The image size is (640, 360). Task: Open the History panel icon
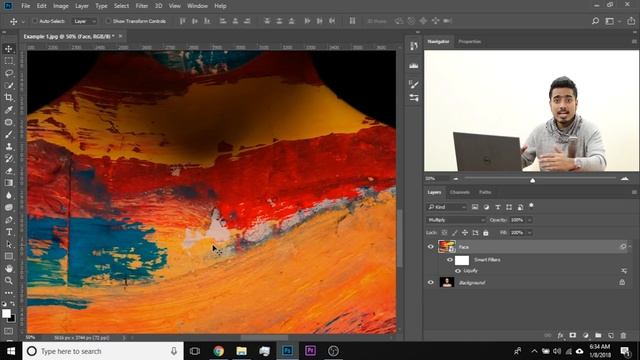click(x=413, y=46)
